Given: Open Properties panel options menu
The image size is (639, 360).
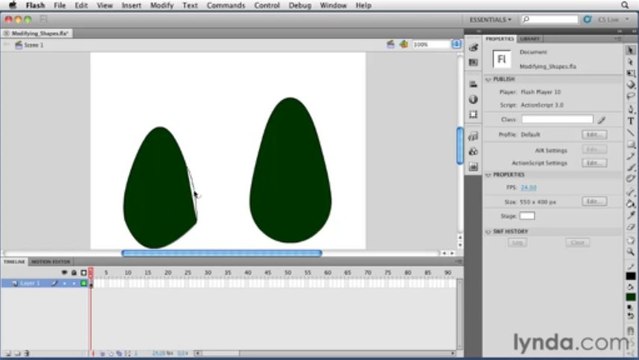Looking at the screenshot, I should [x=618, y=39].
